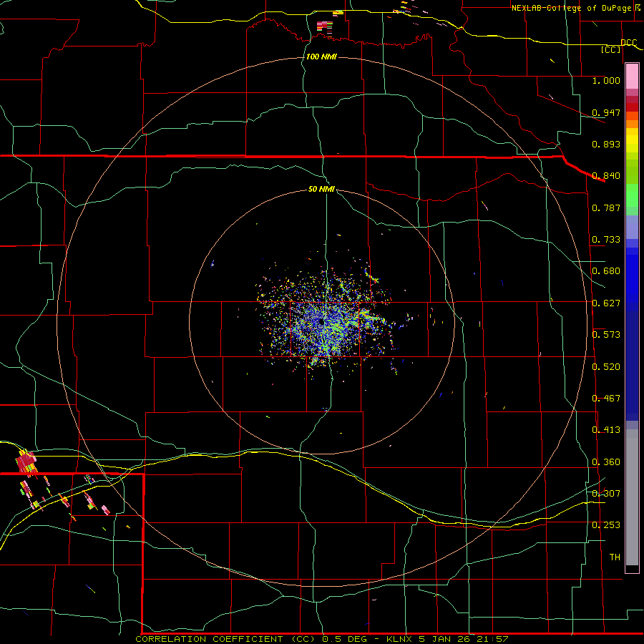Pick the yellow segment of the color scale
The height and width of the screenshot is (644, 644).
[x=632, y=140]
